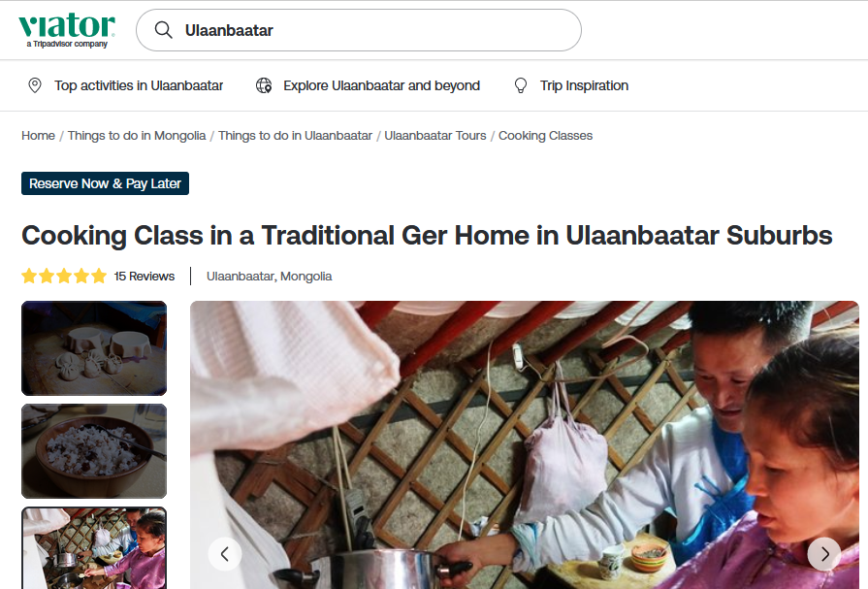
Task: Click the Home breadcrumb link
Action: pos(38,136)
